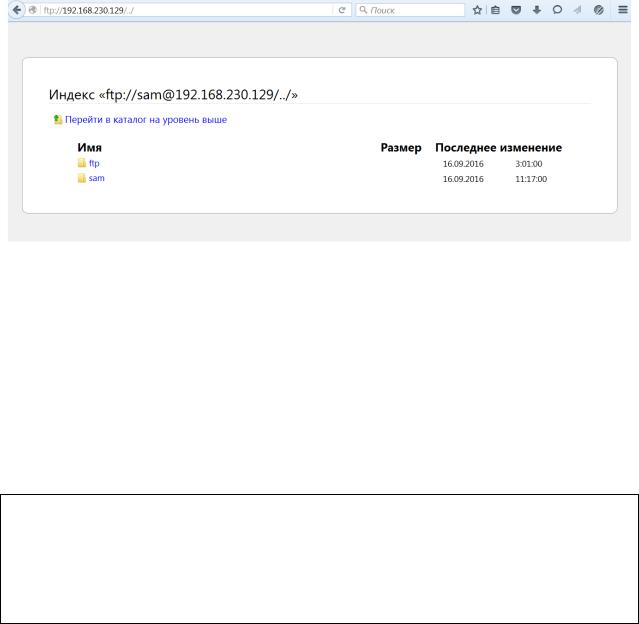Viewport: 639px width, 624px height.
Task: Select the 3:01:00 time value
Action: coord(529,164)
